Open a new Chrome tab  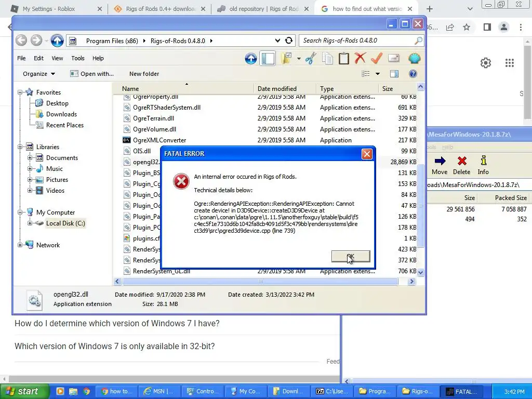coord(430,9)
